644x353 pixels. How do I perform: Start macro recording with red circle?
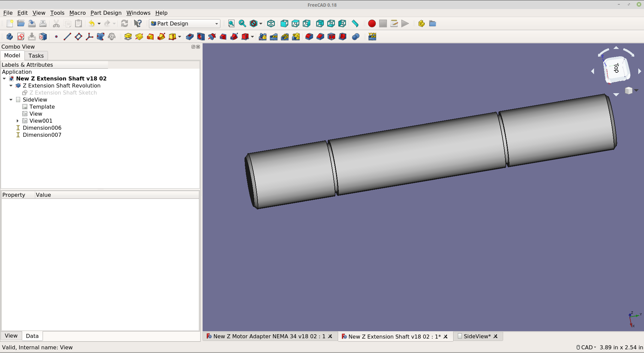372,23
